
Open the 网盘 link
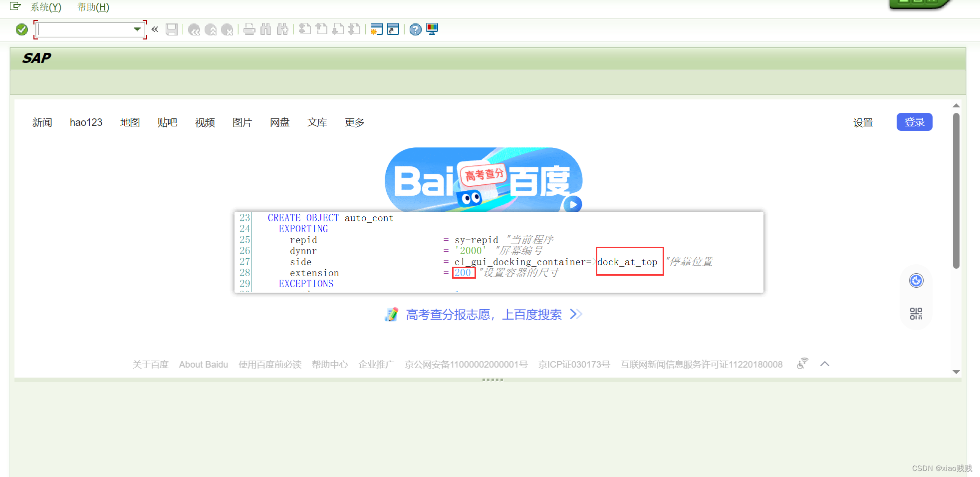click(x=279, y=122)
